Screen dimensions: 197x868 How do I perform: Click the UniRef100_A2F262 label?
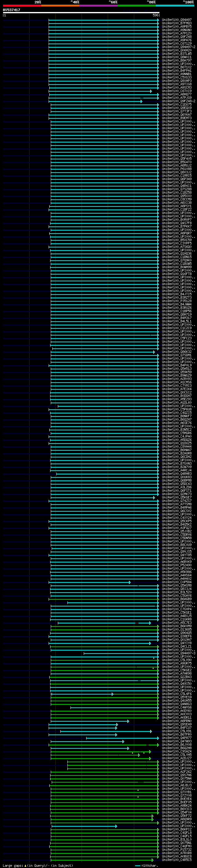(177, 772)
